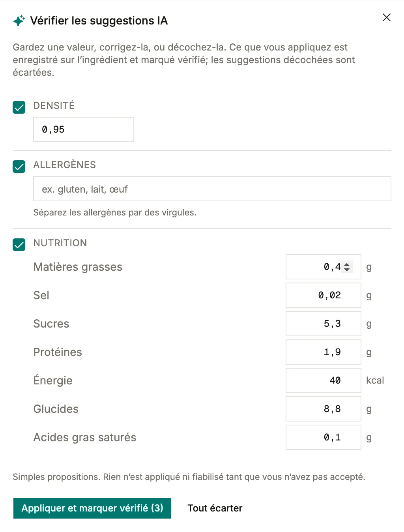
Task: Increase Matières grasses with the up stepper arrow
Action: tap(347, 264)
